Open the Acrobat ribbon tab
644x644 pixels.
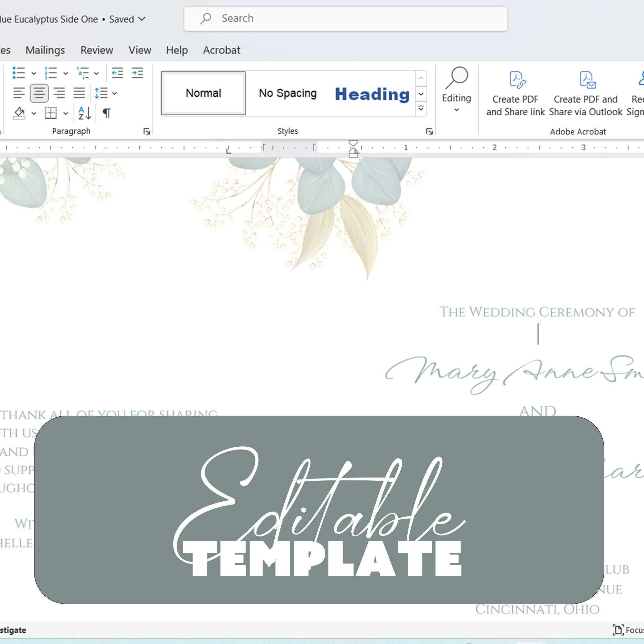click(221, 50)
